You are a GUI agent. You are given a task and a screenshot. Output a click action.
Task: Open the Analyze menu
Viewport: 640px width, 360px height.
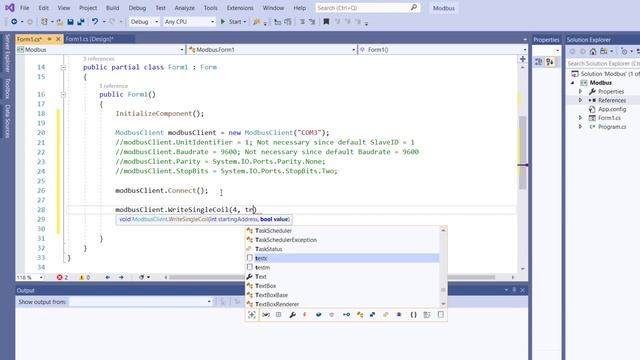pyautogui.click(x=184, y=8)
